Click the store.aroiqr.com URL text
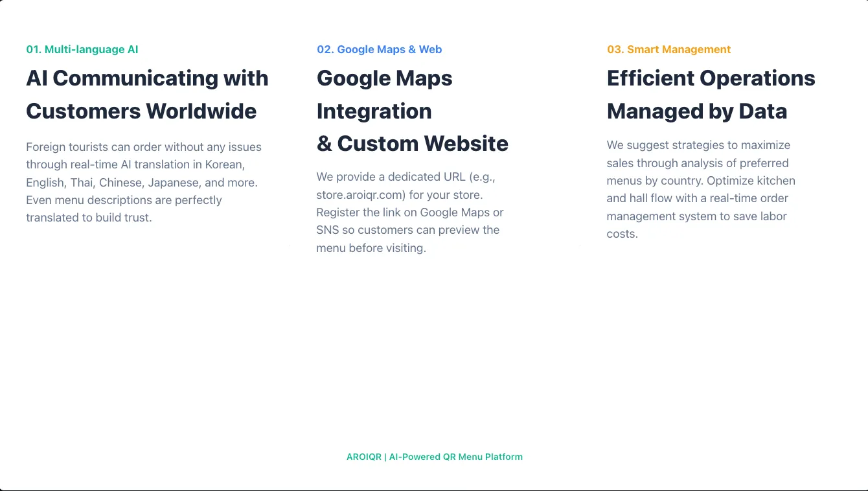 (360, 194)
